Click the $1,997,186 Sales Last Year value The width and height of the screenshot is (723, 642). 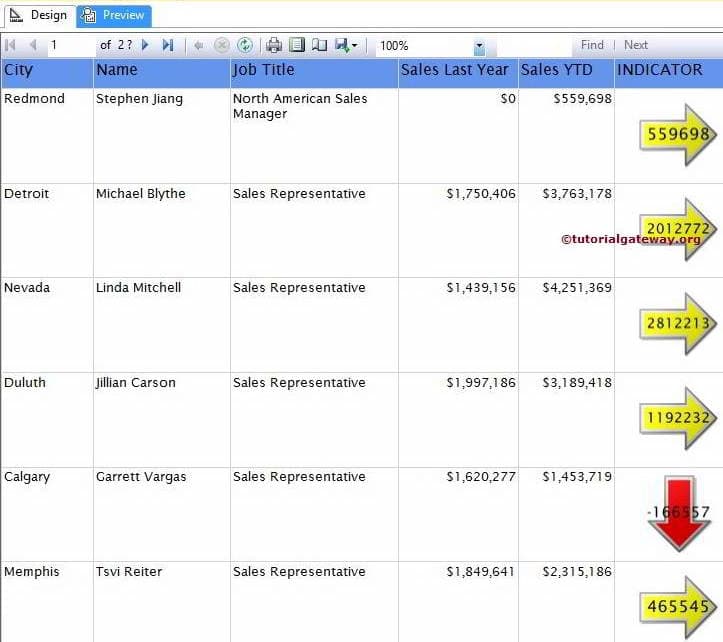click(481, 383)
